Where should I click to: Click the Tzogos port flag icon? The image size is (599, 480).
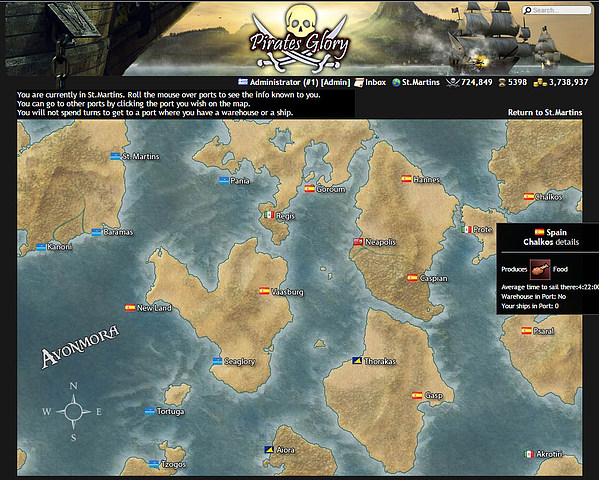click(154, 464)
